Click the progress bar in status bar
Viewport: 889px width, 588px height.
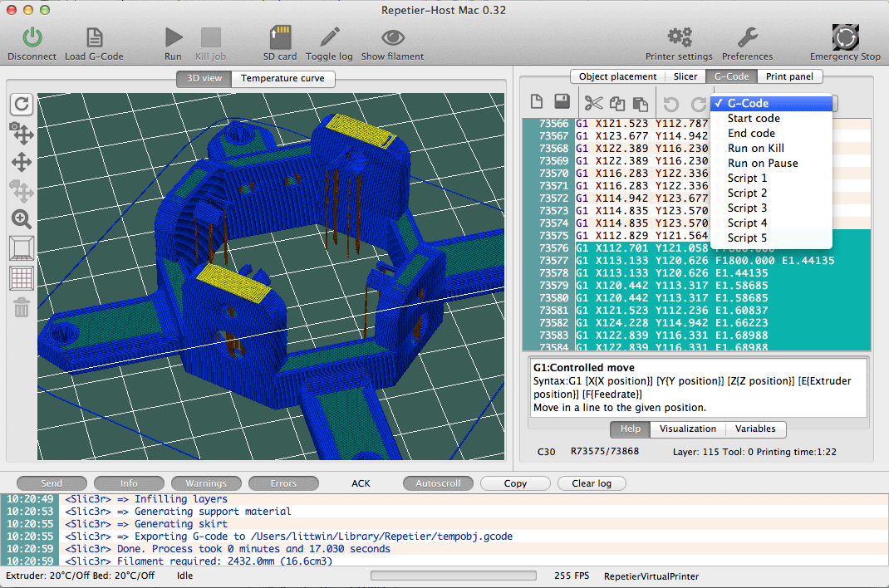pyautogui.click(x=453, y=576)
